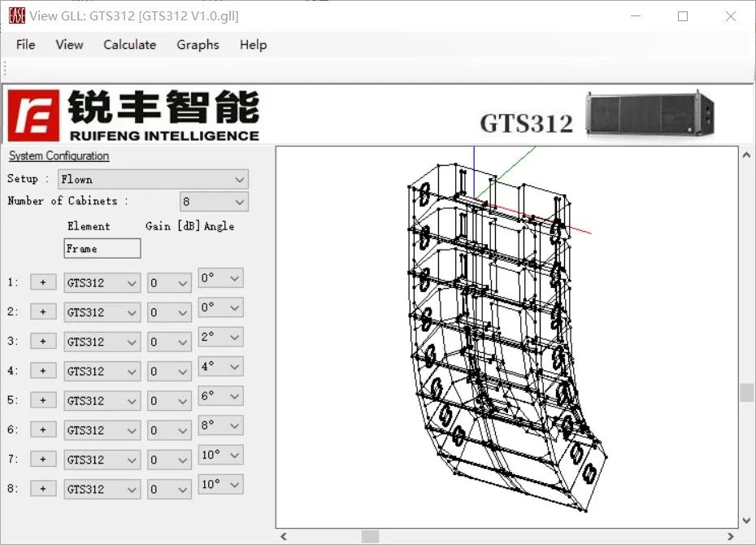
Task: Close the View GLL window
Action: [731, 16]
